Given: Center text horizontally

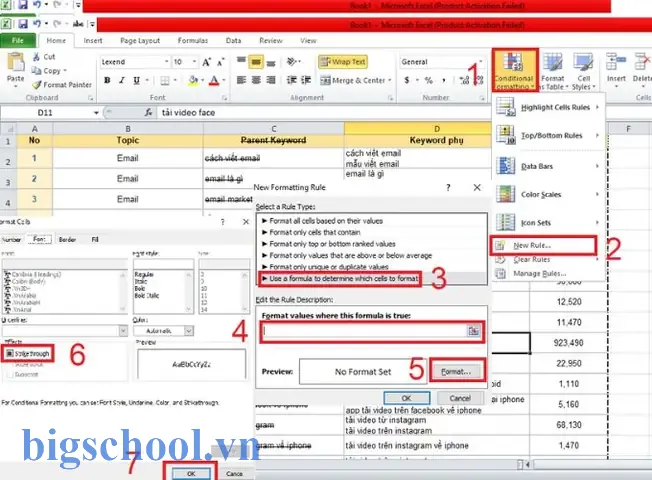Looking at the screenshot, I should pyautogui.click(x=256, y=80).
